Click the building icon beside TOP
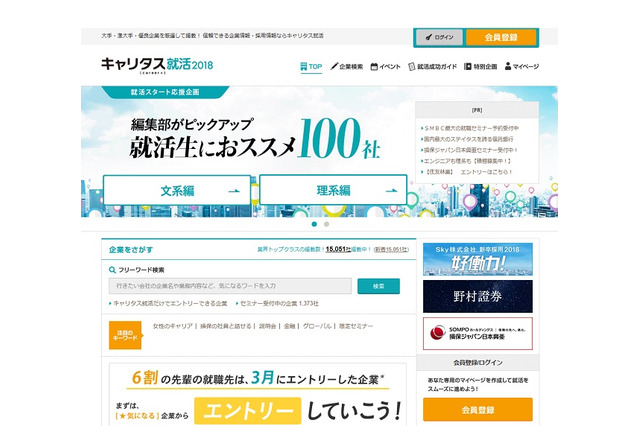Screen dimensions: 640x426 [x=303, y=67]
